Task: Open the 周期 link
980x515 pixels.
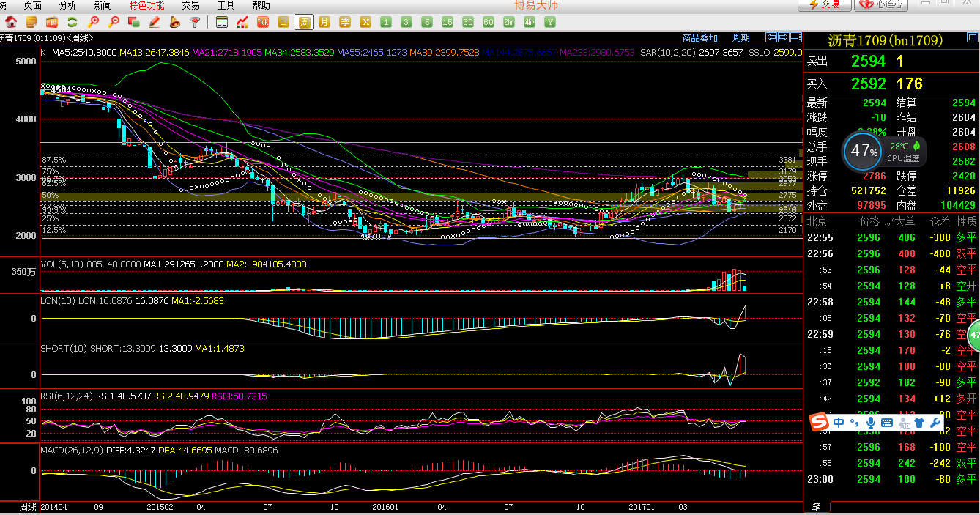Action: (x=741, y=38)
